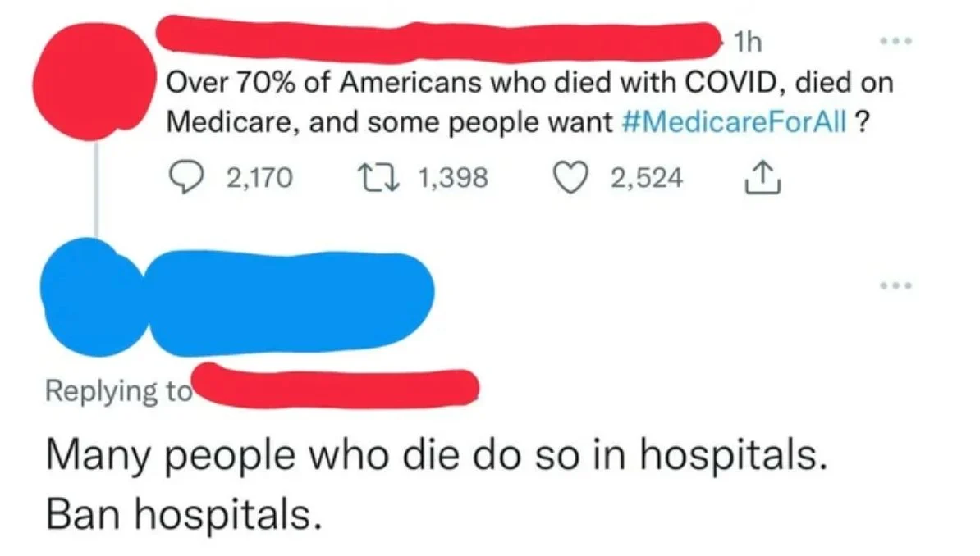Expand the share options via upload arrow

(764, 175)
